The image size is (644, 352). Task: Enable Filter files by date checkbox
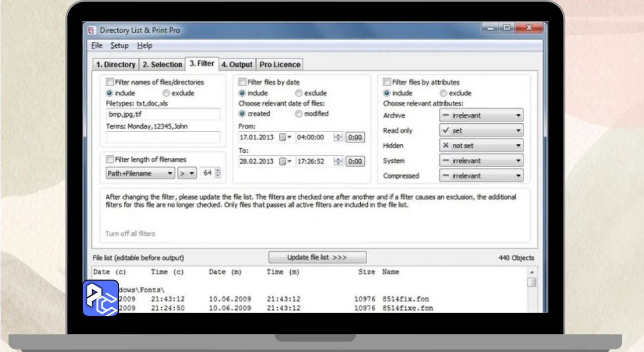tap(243, 82)
